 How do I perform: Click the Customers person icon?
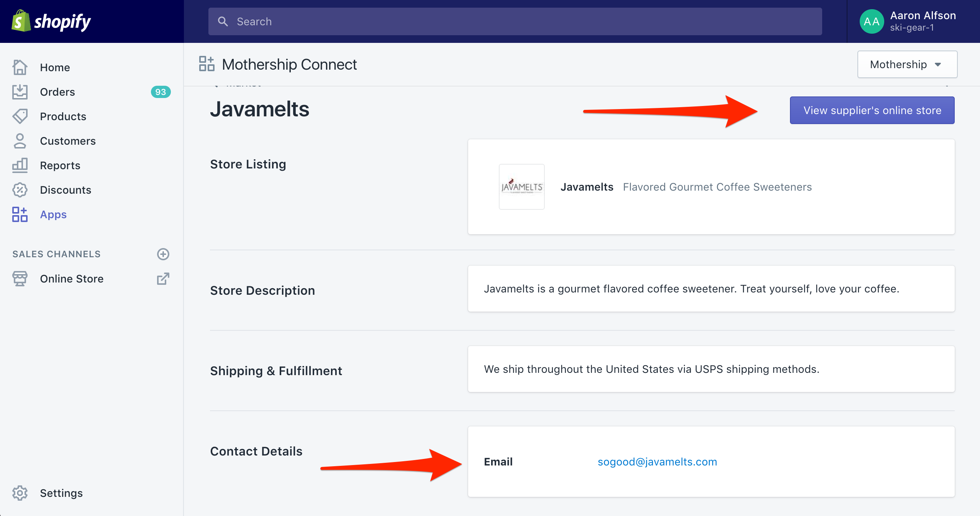pyautogui.click(x=20, y=141)
